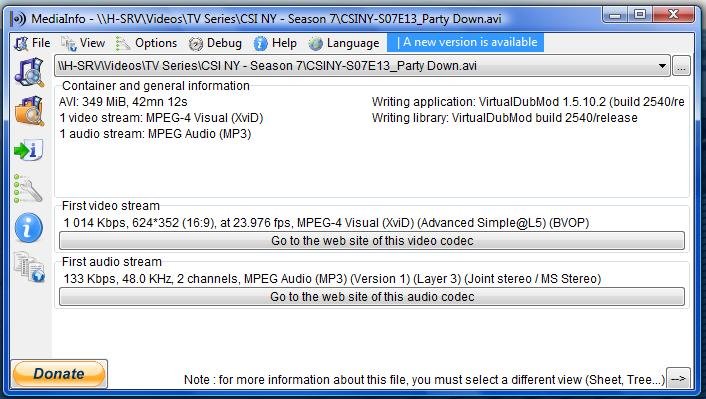Click the 'Writing library: VirtualDubMod build' text

coord(505,118)
